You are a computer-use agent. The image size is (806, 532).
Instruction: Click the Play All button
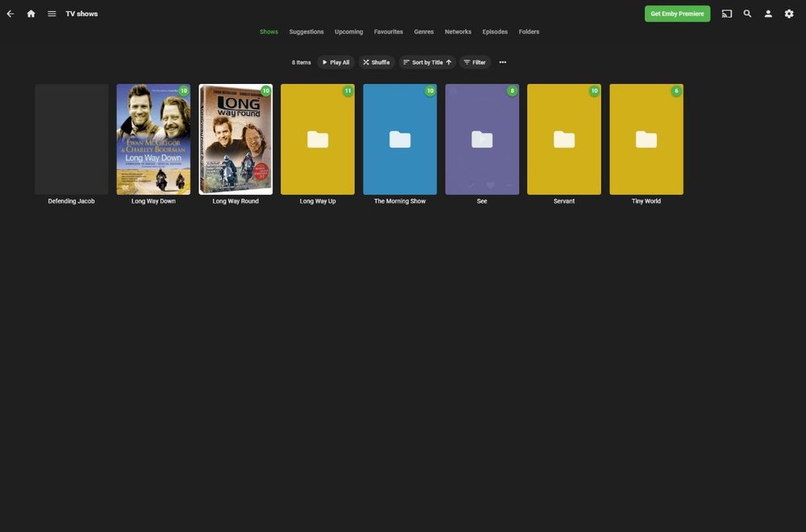tap(334, 61)
